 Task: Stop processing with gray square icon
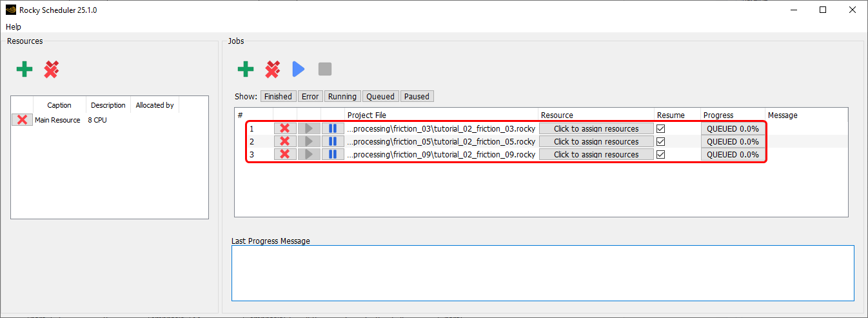coord(325,69)
